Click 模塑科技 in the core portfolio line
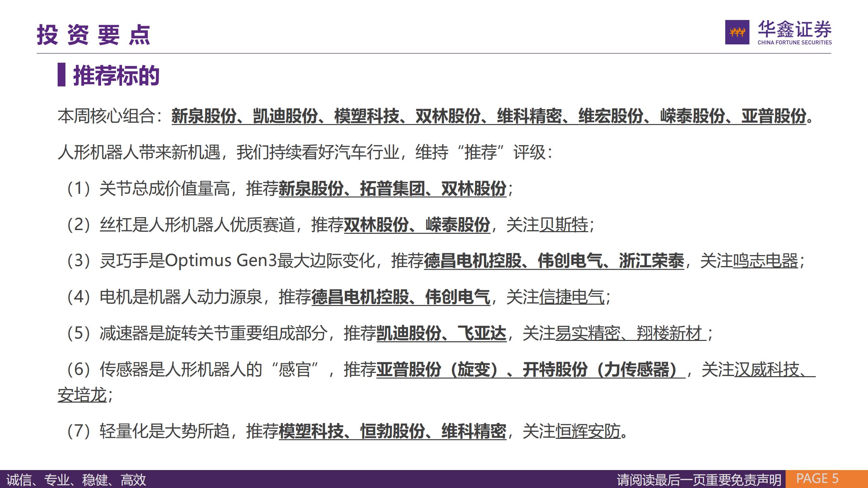This screenshot has width=868, height=488. (x=367, y=116)
